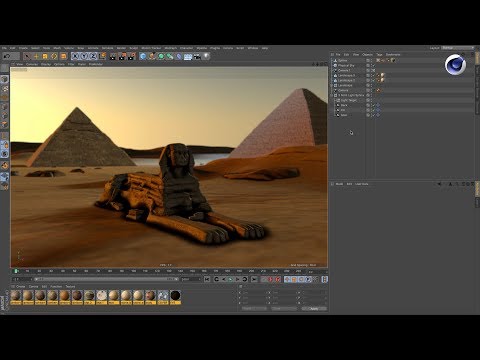
Task: Click the material tag on Landscape.2
Action: coord(382,80)
